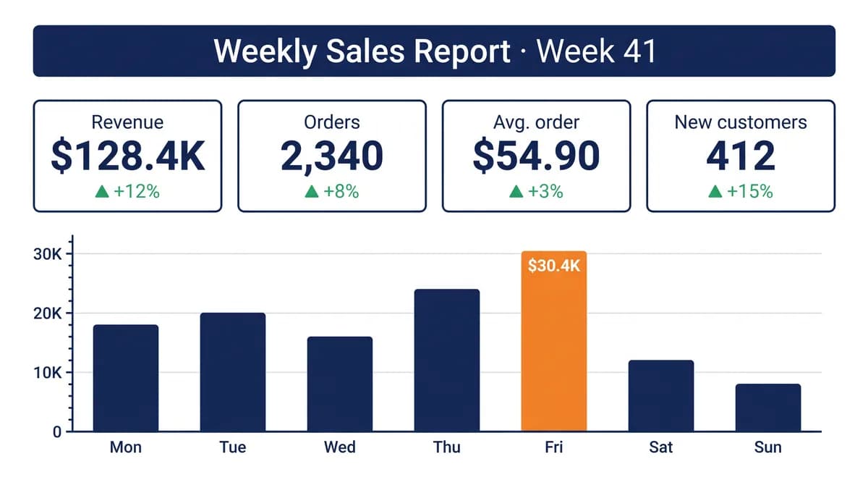Click the green up arrow under Orders
The image size is (868, 485).
tap(312, 192)
